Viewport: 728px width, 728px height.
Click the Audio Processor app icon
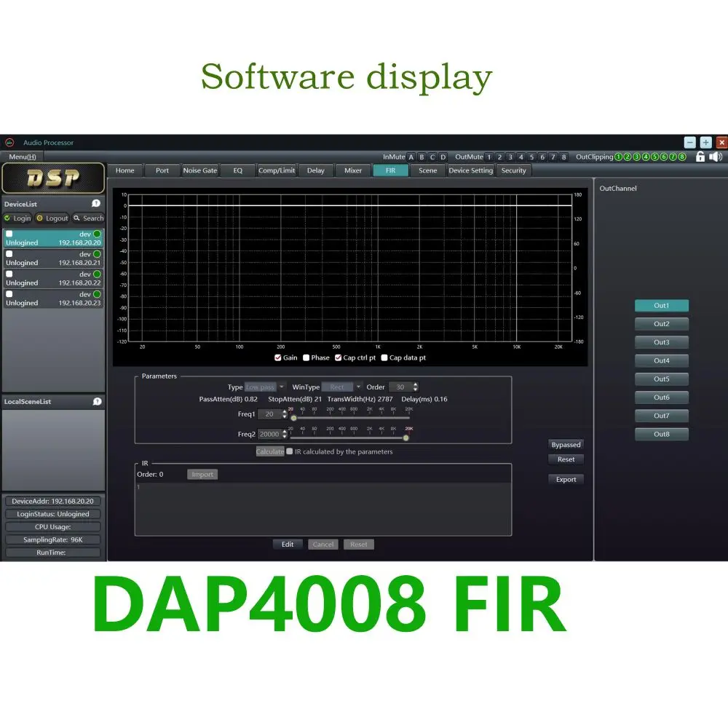(9, 143)
